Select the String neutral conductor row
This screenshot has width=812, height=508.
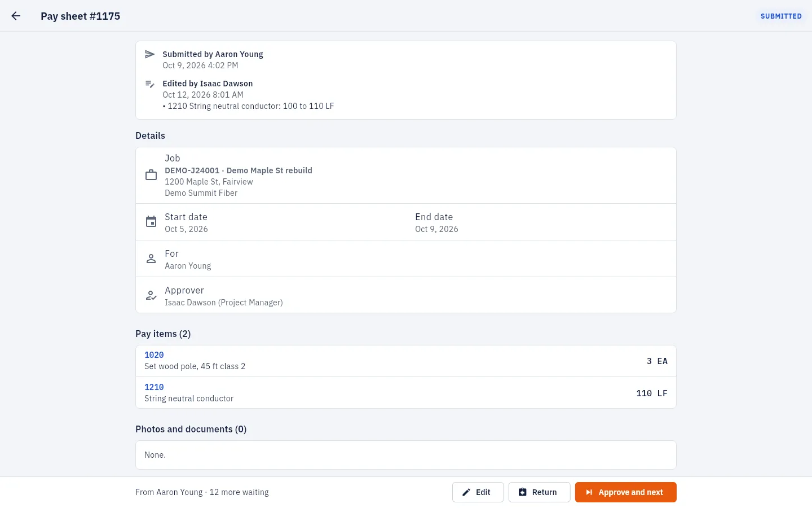406,393
